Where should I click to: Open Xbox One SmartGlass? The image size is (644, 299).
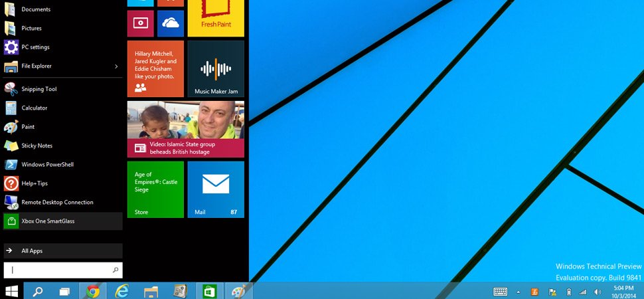pos(63,221)
